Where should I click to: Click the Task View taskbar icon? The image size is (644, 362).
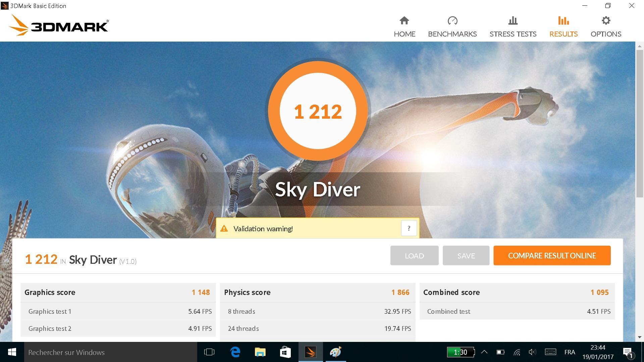point(209,352)
